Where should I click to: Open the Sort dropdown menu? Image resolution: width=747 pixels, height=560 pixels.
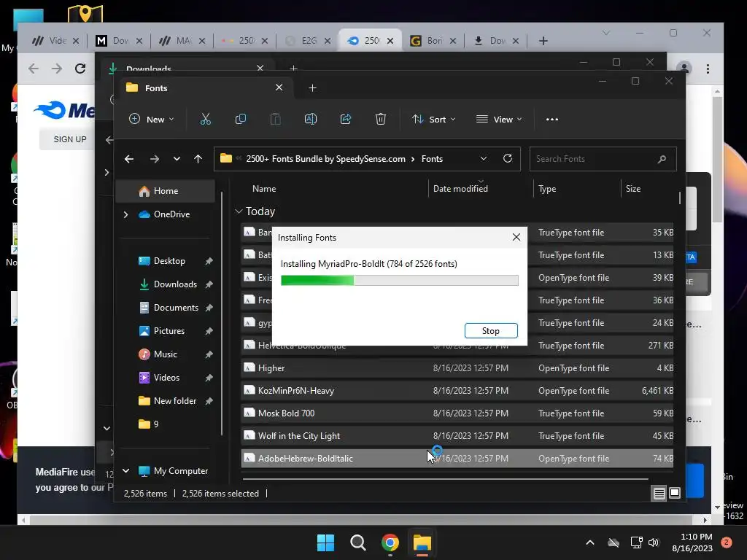(433, 120)
